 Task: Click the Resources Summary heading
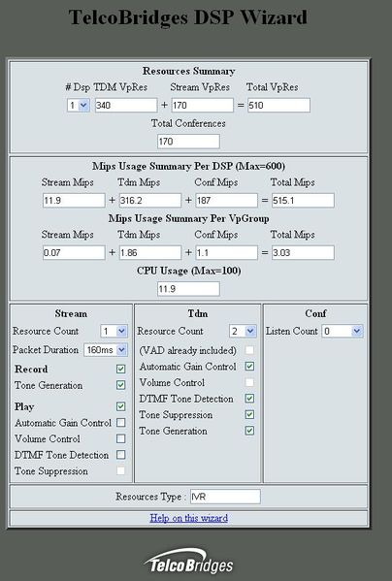coord(188,71)
